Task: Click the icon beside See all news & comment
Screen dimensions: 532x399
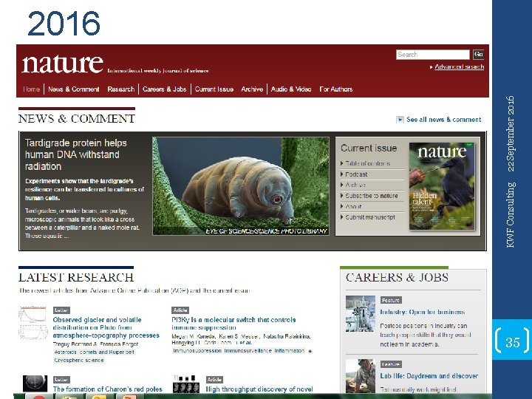Action: click(400, 120)
